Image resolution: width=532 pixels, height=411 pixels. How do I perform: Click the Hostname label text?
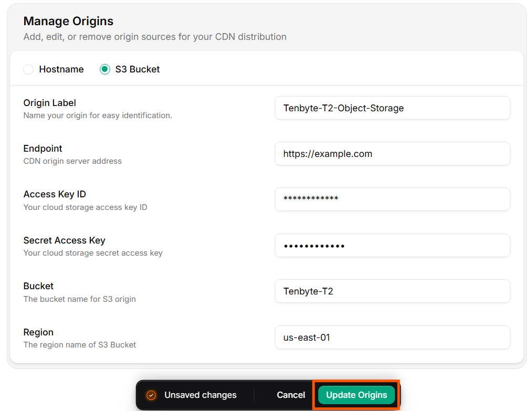coord(61,69)
